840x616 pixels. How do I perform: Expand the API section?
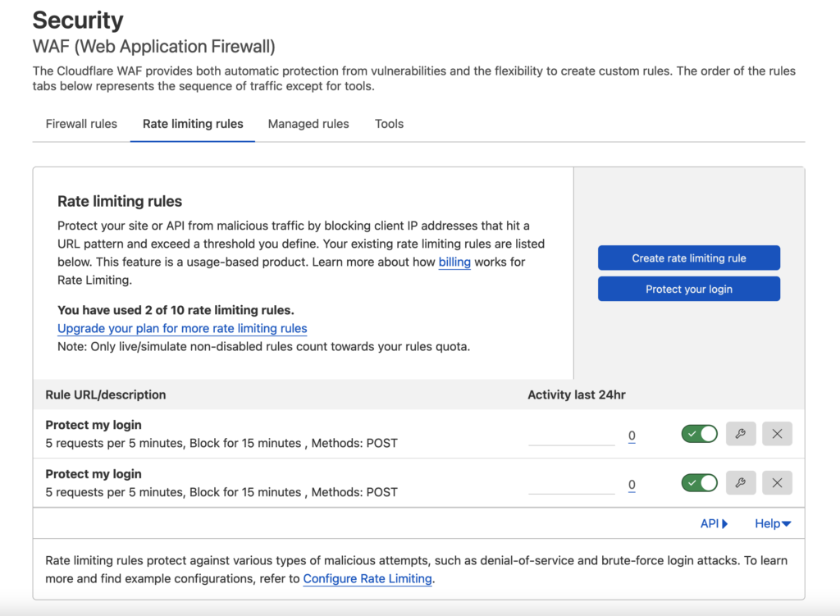point(714,523)
